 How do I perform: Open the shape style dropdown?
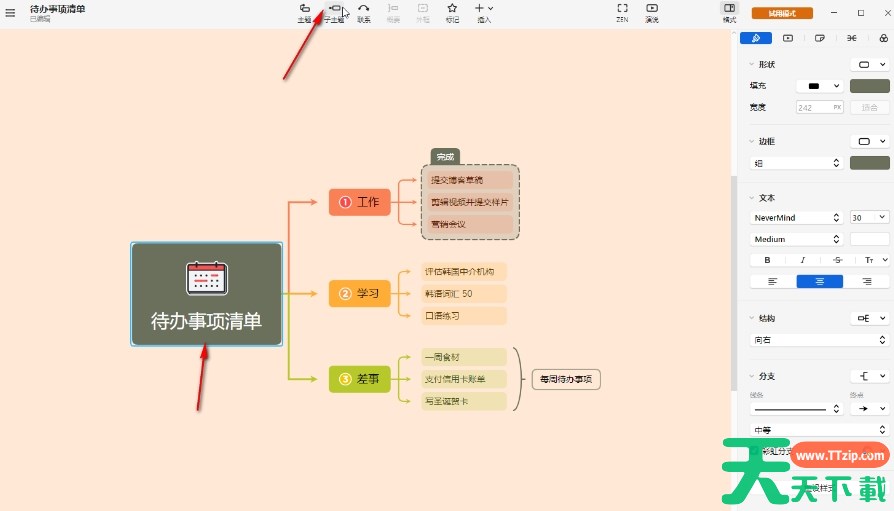point(869,64)
